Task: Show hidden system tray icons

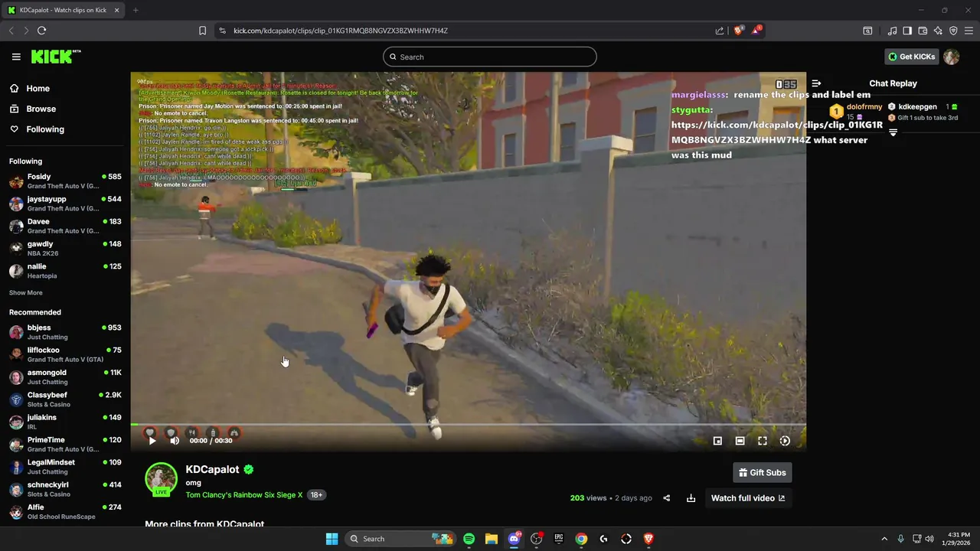Action: 884,539
